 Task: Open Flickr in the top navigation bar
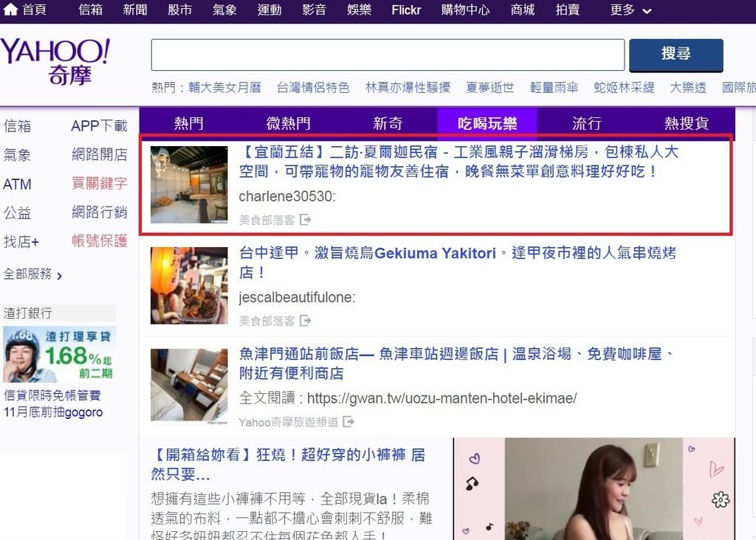coord(407,10)
